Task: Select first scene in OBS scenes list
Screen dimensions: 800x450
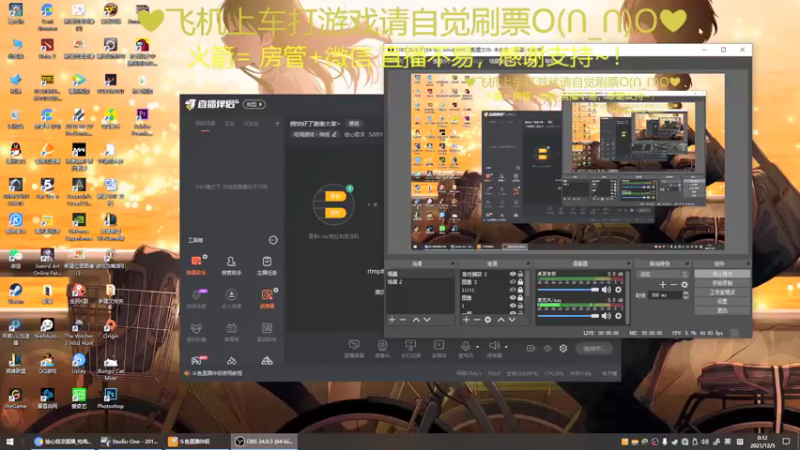Action: (420, 274)
